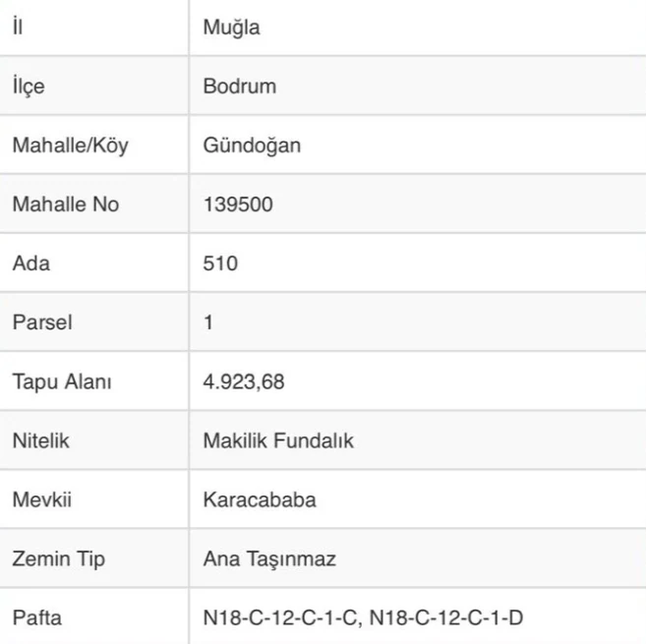The image size is (646, 644).
Task: Click the Parsel row label
Action: click(x=42, y=322)
